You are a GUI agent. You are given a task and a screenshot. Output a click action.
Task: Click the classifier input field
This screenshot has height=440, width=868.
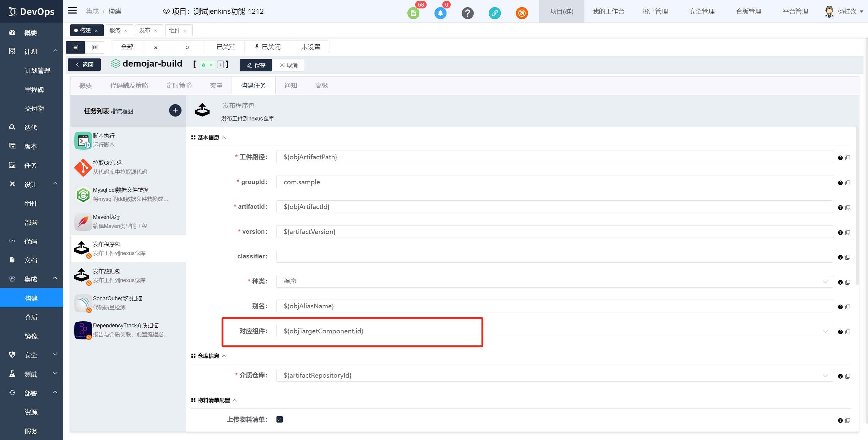click(x=554, y=257)
